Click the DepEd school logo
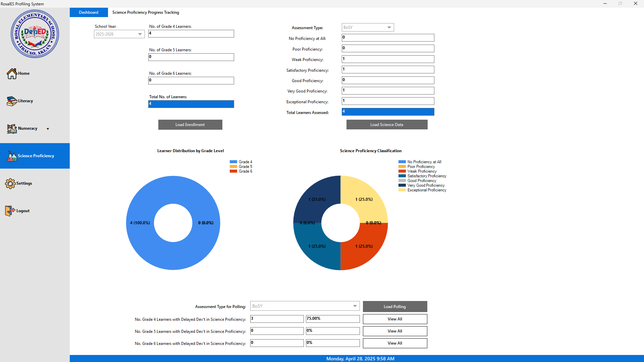The width and height of the screenshot is (644, 362). click(35, 34)
